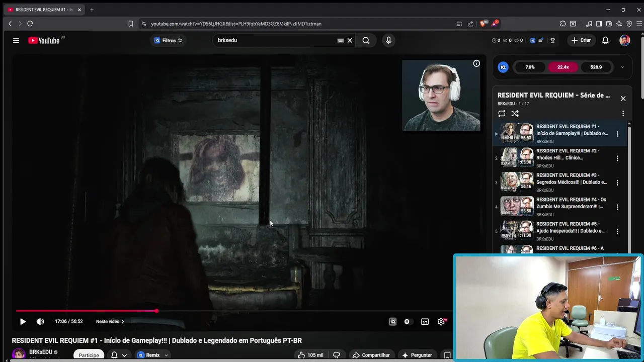644x362 pixels.
Task: Open the browser extensions puzzle icon
Action: (562, 24)
